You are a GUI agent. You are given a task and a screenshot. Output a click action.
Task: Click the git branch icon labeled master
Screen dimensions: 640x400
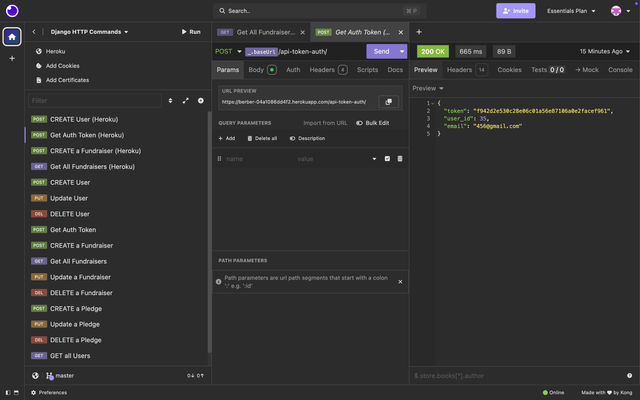[x=50, y=376]
